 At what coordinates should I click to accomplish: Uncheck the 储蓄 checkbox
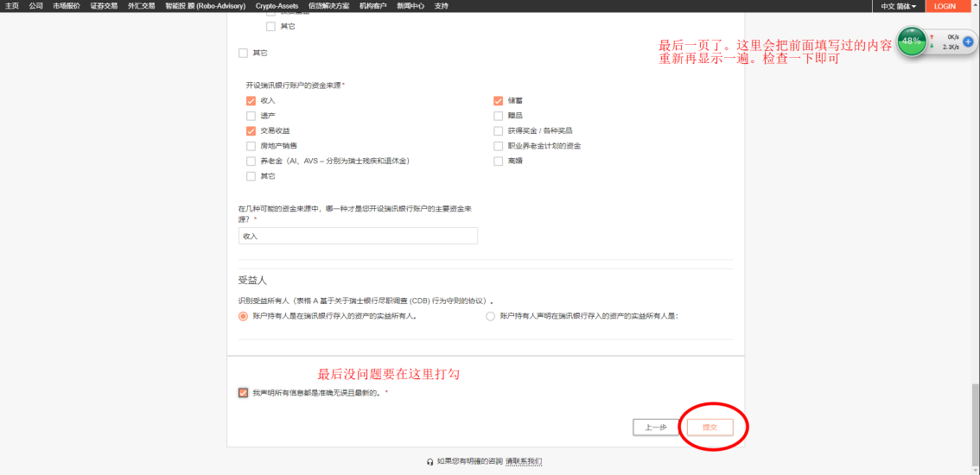[x=498, y=101]
